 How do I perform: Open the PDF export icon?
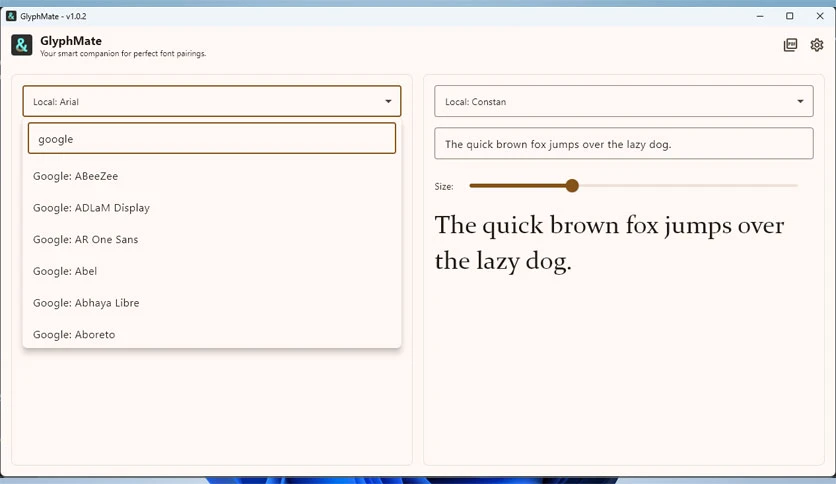[x=790, y=45]
